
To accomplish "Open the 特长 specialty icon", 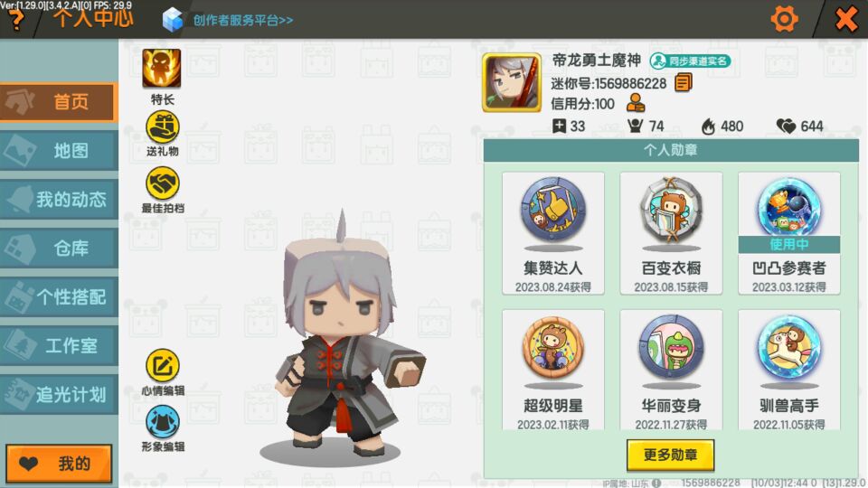I will point(162,69).
